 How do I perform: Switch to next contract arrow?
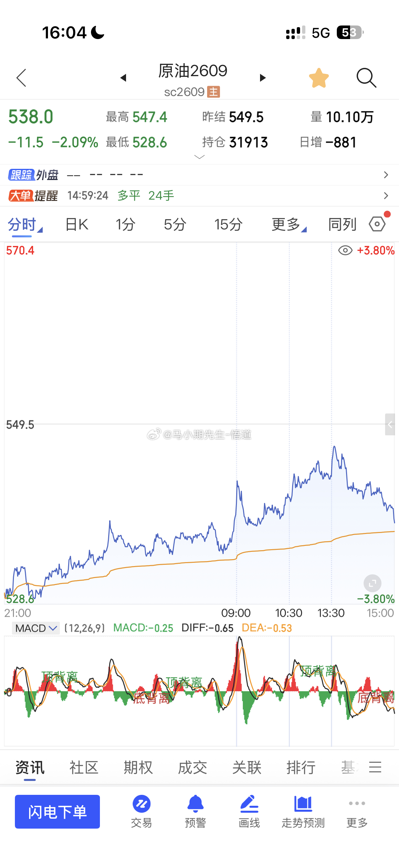pyautogui.click(x=263, y=78)
